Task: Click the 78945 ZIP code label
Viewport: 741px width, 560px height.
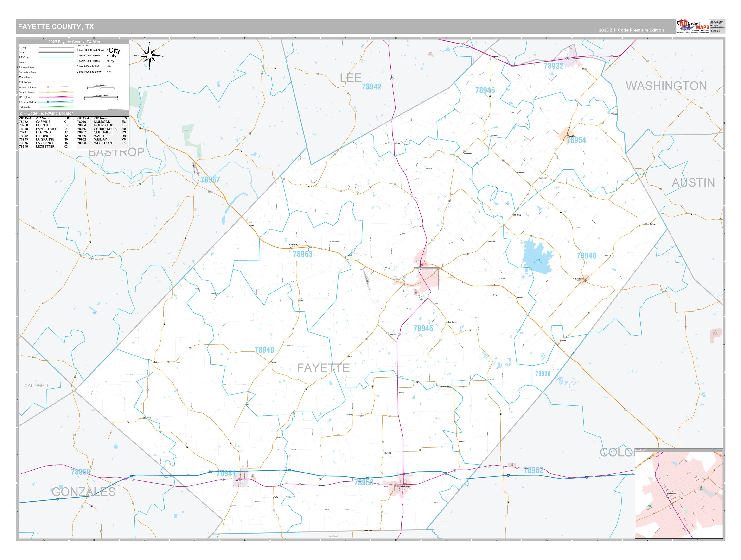Action: (423, 328)
